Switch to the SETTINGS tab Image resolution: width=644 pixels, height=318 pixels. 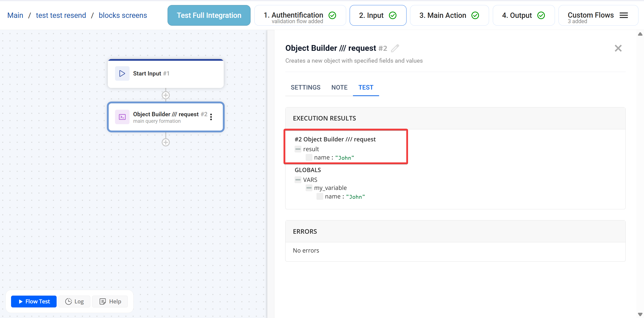pyautogui.click(x=305, y=87)
